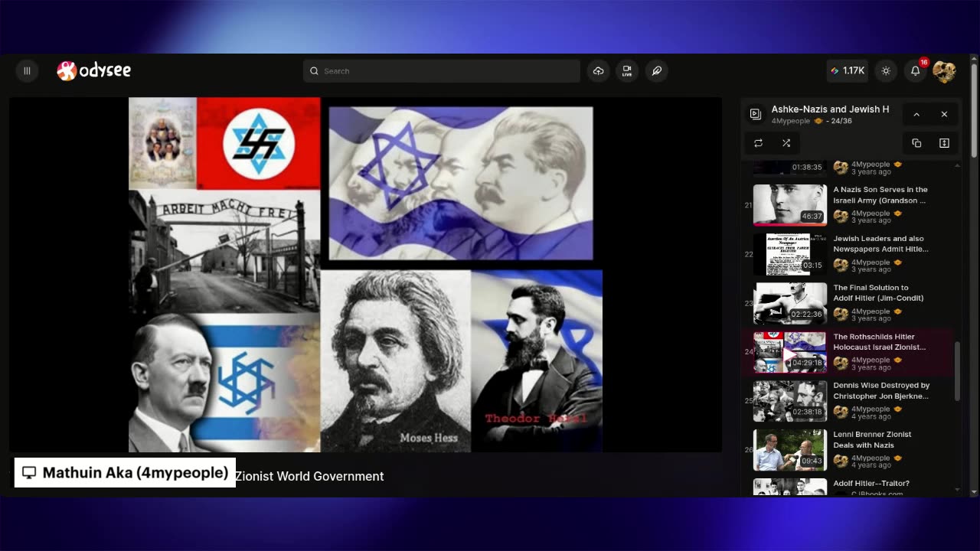Collapse the playlist panel with chevron up
The image size is (980, 551).
point(916,114)
